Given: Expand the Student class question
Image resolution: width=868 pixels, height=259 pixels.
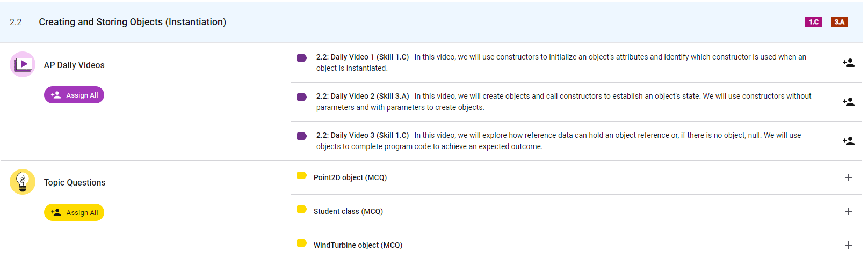Looking at the screenshot, I should coord(848,211).
